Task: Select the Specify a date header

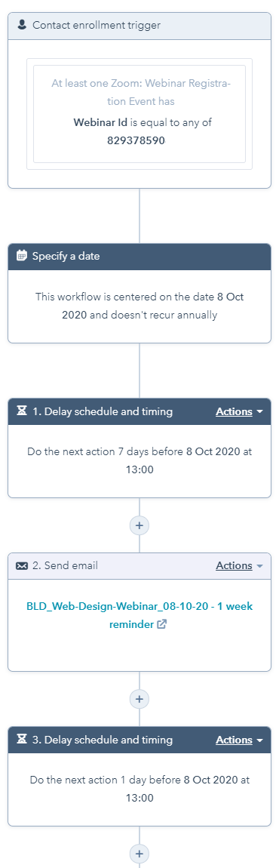Action: click(x=139, y=257)
